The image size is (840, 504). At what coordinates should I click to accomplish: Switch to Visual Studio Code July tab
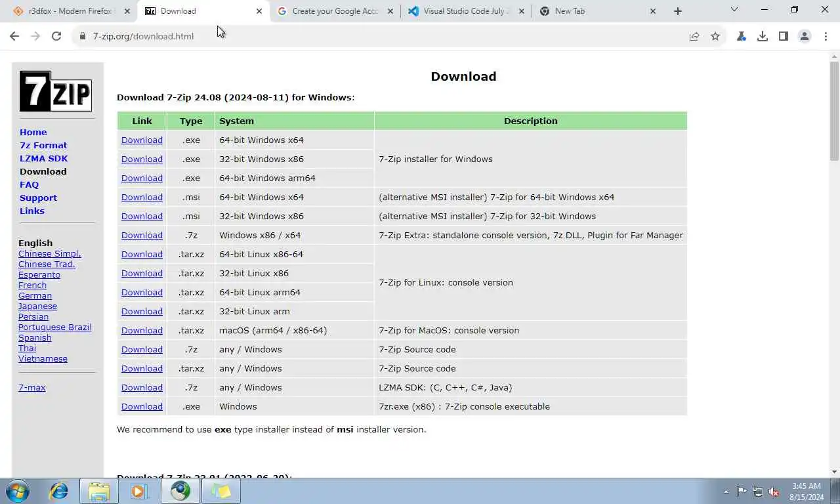466,11
